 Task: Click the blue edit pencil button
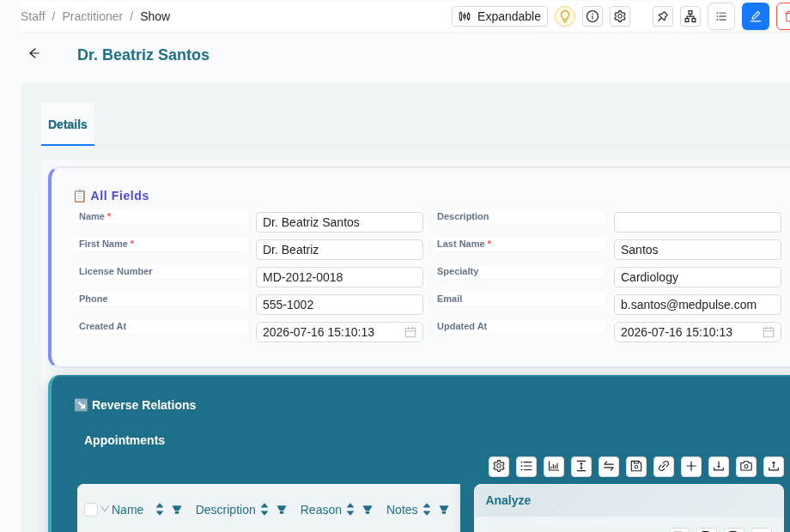[x=756, y=16]
